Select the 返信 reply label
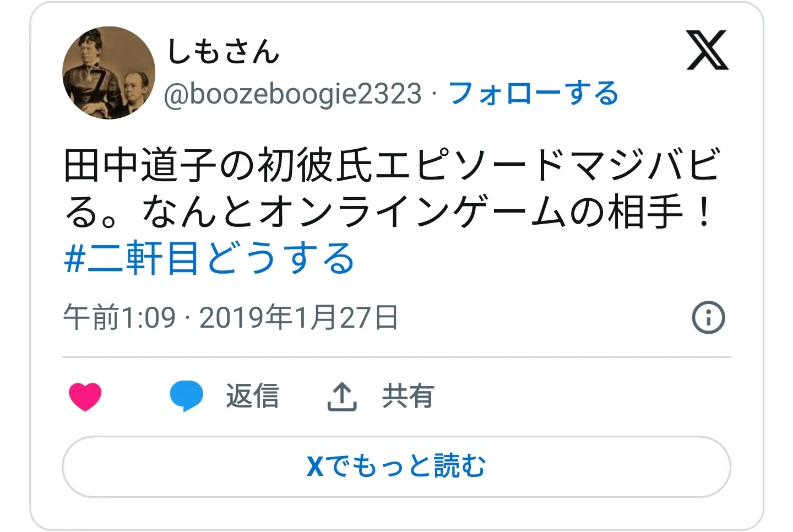Screen dimensions: 793x532 click(x=253, y=396)
